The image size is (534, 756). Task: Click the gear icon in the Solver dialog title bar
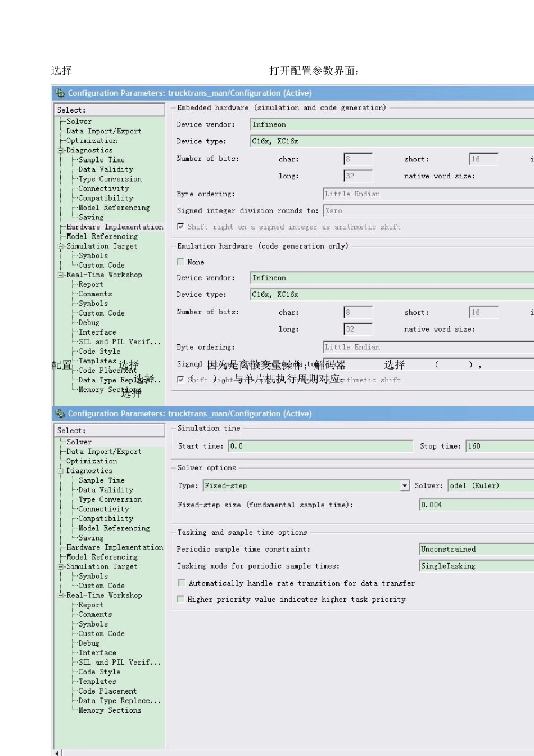point(60,414)
